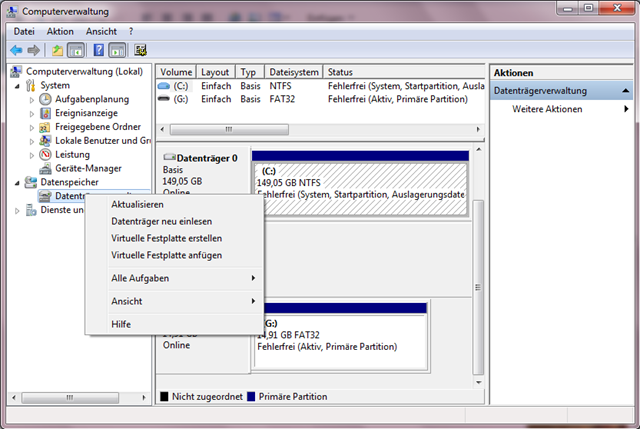Toggle the action pane toolbar icon
640x429 pixels.
(x=117, y=50)
